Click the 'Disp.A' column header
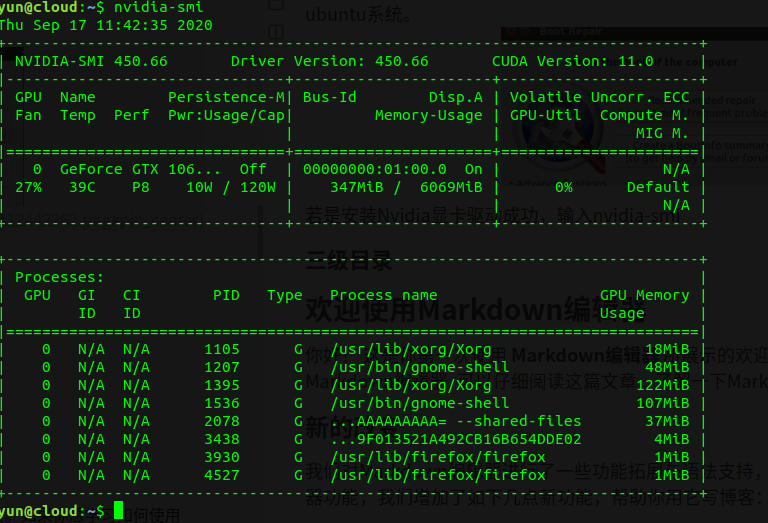Viewport: 768px width, 523px height. click(456, 97)
